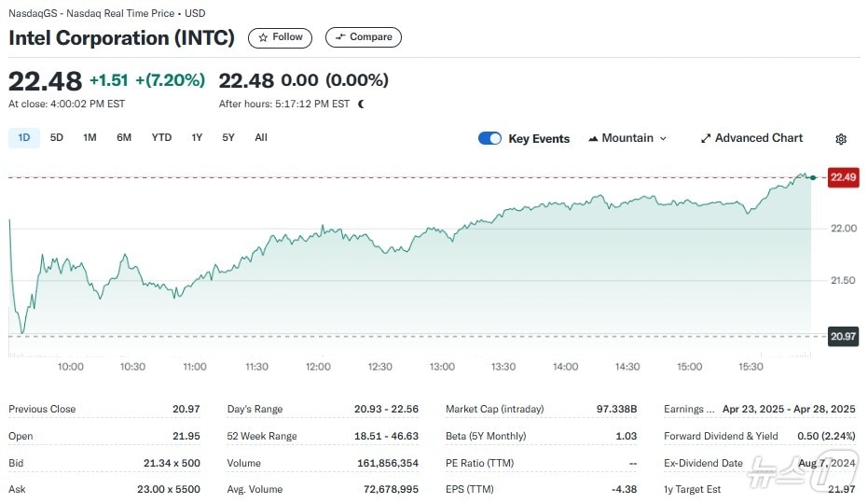
Task: Open the Mountain chart type dropdown
Action: tap(627, 138)
